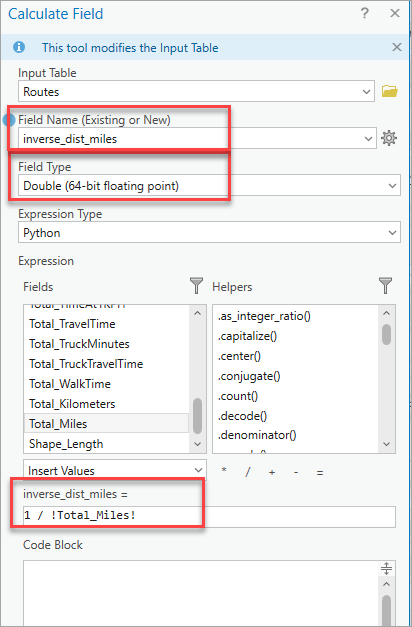Insert the minus operator
The height and width of the screenshot is (627, 412).
click(296, 472)
